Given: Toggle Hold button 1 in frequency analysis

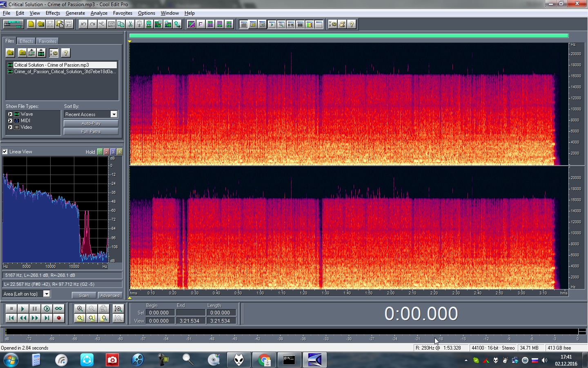Looking at the screenshot, I should click(x=100, y=152).
